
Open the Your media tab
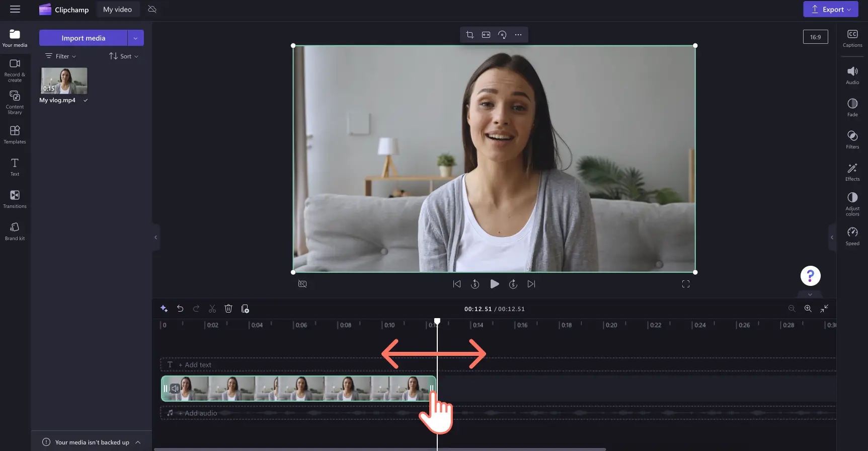click(15, 38)
